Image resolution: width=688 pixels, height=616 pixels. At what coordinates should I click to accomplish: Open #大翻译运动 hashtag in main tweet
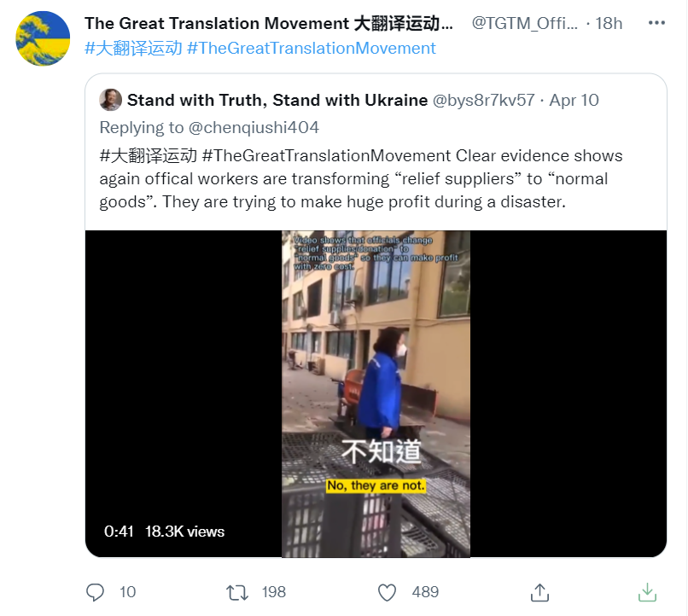[x=133, y=49]
